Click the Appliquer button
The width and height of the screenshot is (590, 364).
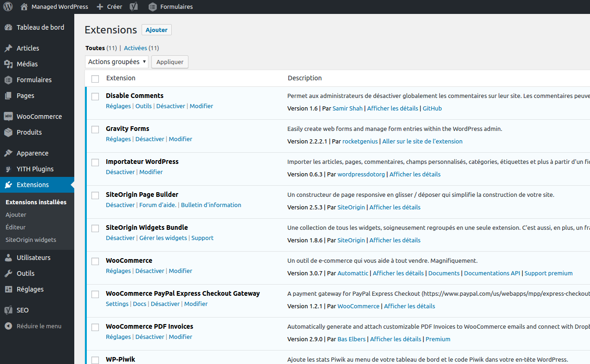(170, 62)
